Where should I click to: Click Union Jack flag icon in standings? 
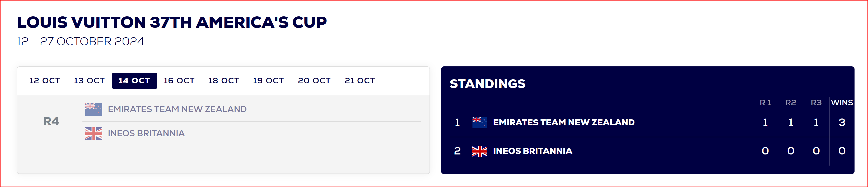click(x=480, y=151)
